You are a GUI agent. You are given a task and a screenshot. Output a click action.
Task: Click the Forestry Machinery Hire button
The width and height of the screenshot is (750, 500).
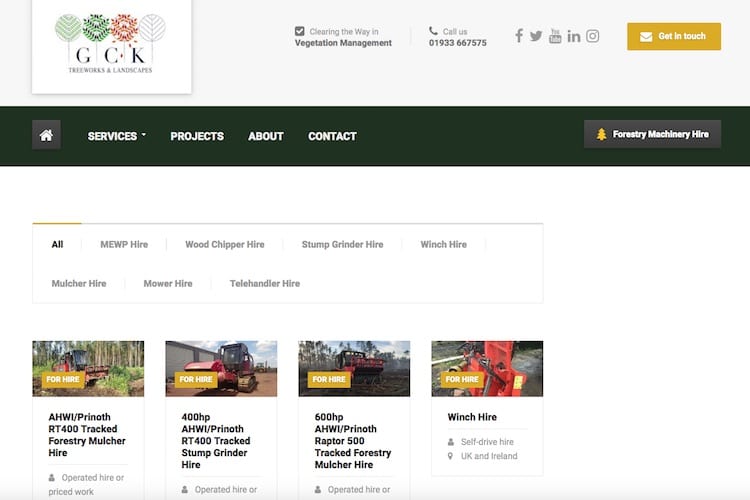(652, 134)
